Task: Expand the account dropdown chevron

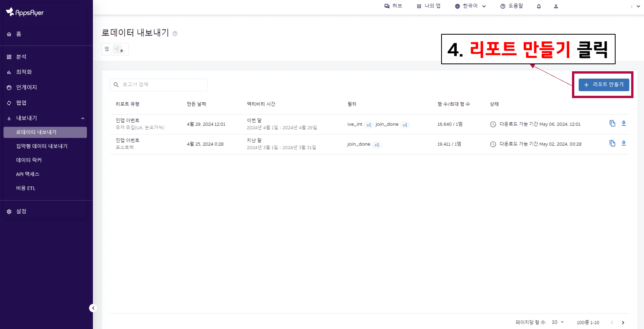Action: click(638, 6)
